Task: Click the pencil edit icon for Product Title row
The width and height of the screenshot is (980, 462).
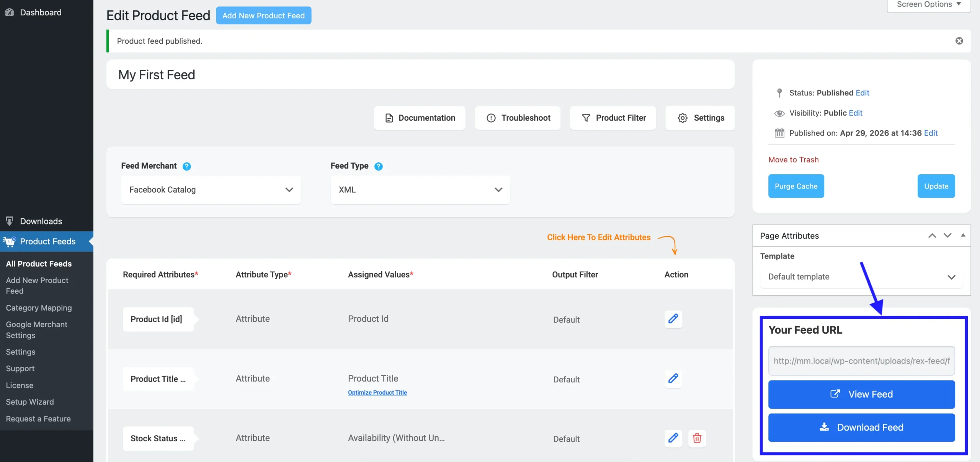Action: pos(673,378)
